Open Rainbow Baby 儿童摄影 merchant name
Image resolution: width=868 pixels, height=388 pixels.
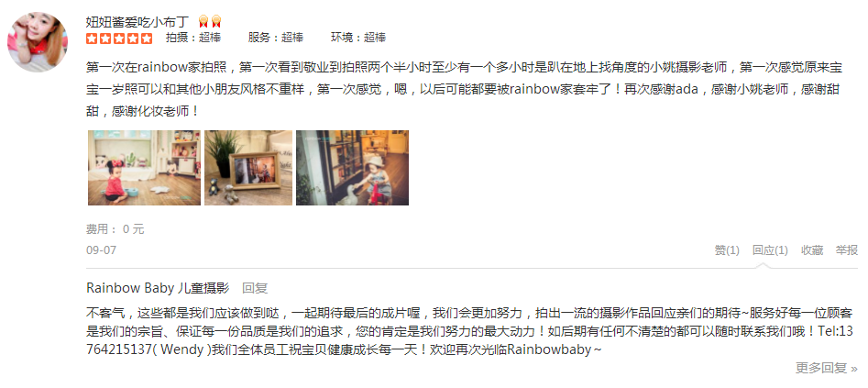(158, 288)
